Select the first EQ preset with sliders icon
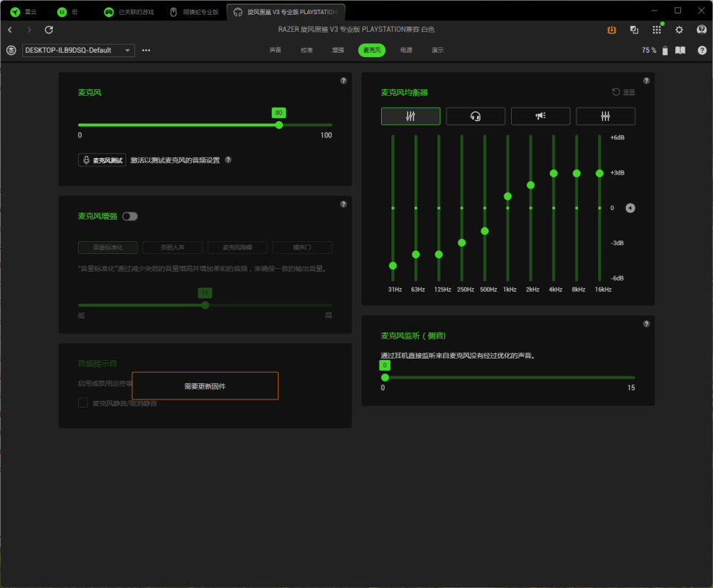Image resolution: width=713 pixels, height=588 pixels. click(410, 117)
